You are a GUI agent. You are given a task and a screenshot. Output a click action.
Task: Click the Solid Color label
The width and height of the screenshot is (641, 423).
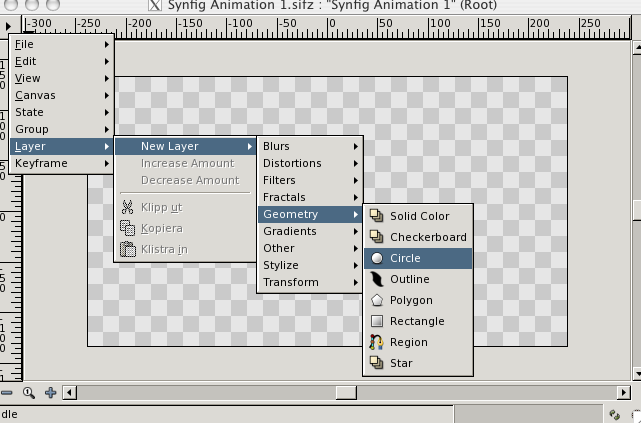(x=419, y=216)
